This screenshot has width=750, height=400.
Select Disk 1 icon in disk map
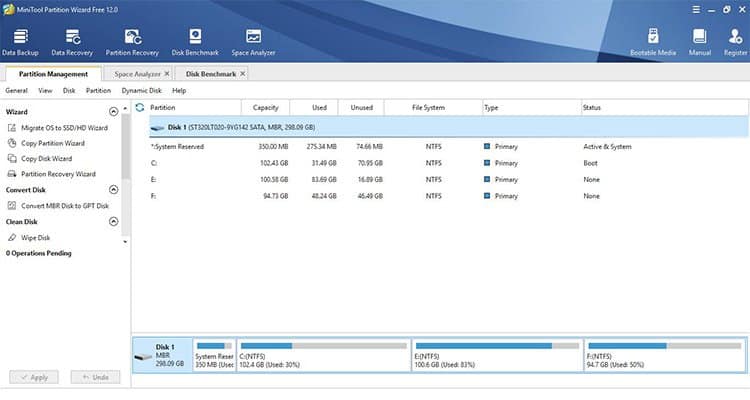coord(143,356)
